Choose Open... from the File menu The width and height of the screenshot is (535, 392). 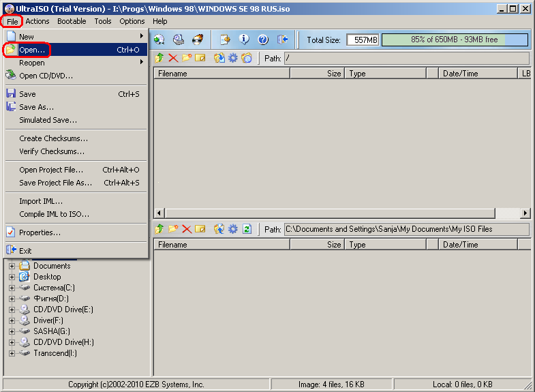(76, 50)
